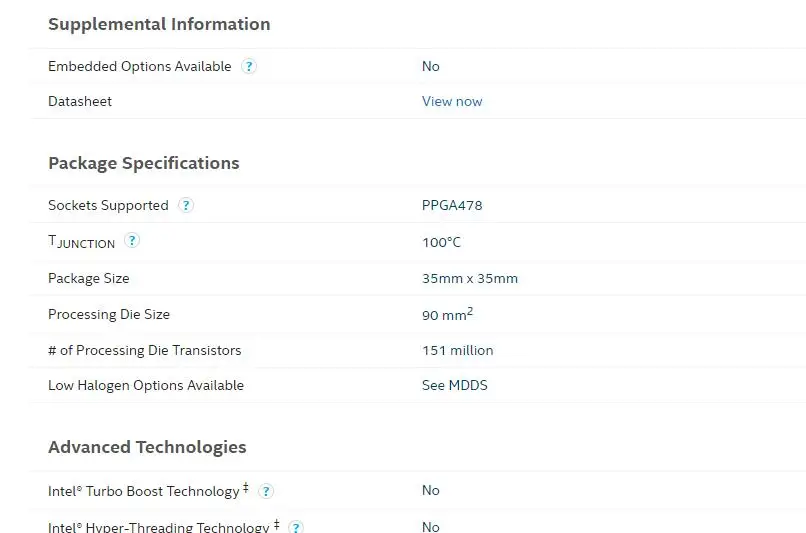Screen dimensions: 806x533
Task: Select the Package Specifications section heading
Action: click(x=144, y=163)
